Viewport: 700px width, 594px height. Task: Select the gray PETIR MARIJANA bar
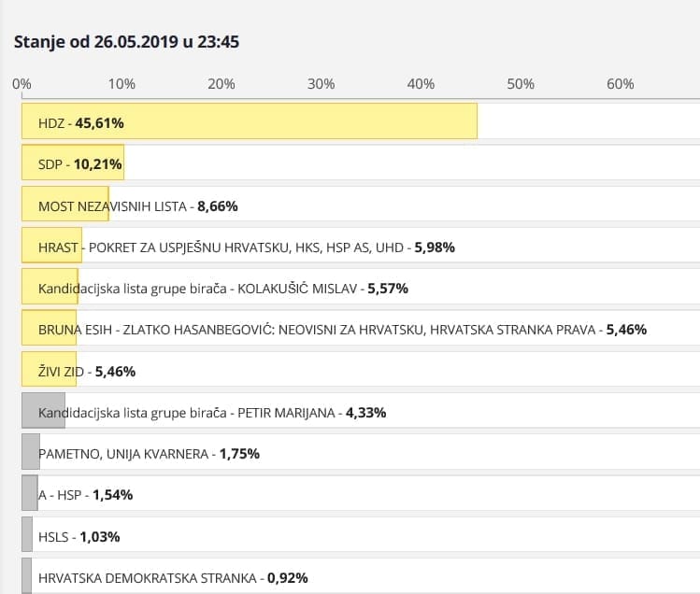[x=43, y=412]
